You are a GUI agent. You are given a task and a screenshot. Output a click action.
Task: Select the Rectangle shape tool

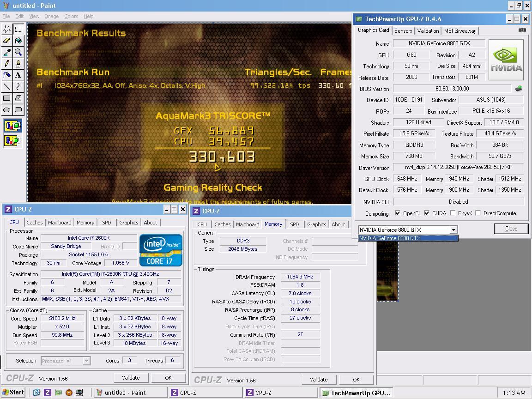click(x=7, y=98)
